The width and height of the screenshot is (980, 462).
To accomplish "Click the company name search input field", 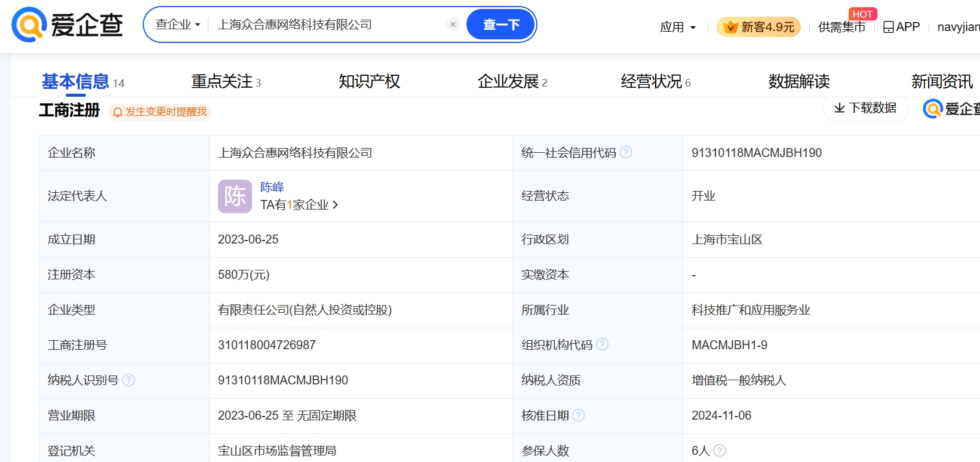I will (328, 24).
